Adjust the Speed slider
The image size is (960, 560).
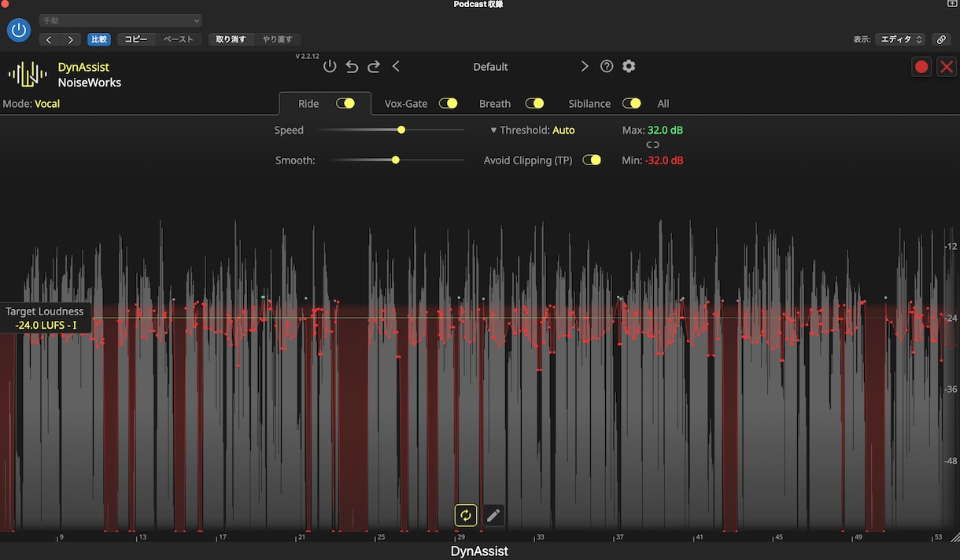[x=401, y=130]
